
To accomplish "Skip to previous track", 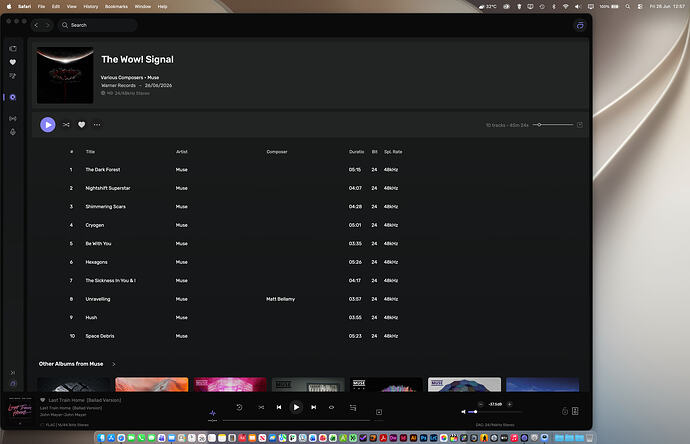I will pos(279,407).
